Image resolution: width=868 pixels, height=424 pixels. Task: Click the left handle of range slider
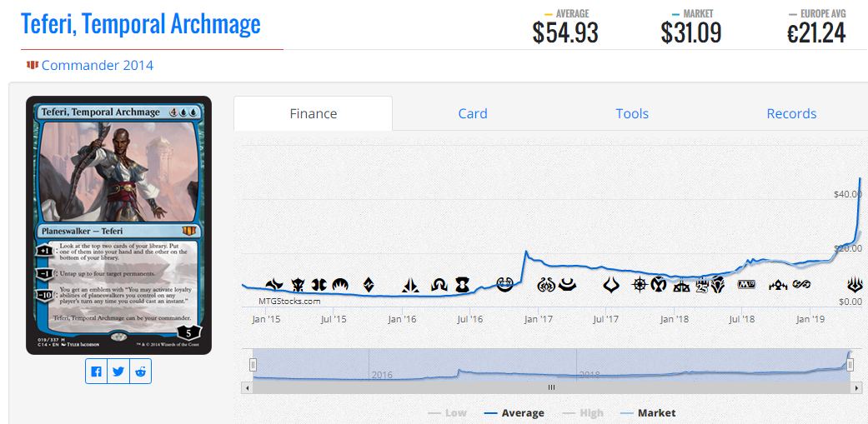[253, 364]
